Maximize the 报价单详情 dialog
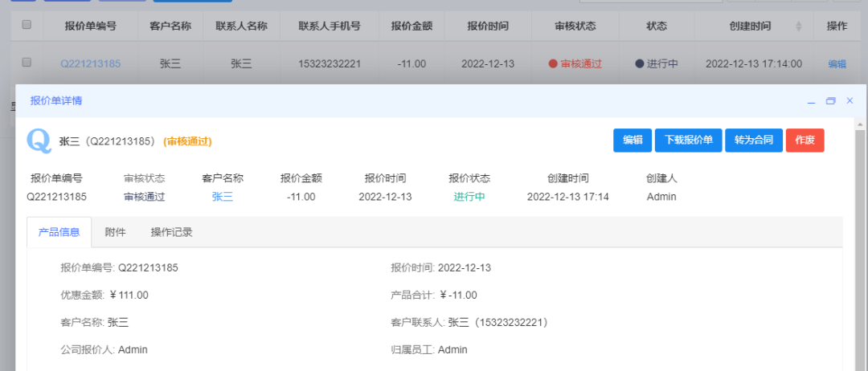 tap(830, 101)
